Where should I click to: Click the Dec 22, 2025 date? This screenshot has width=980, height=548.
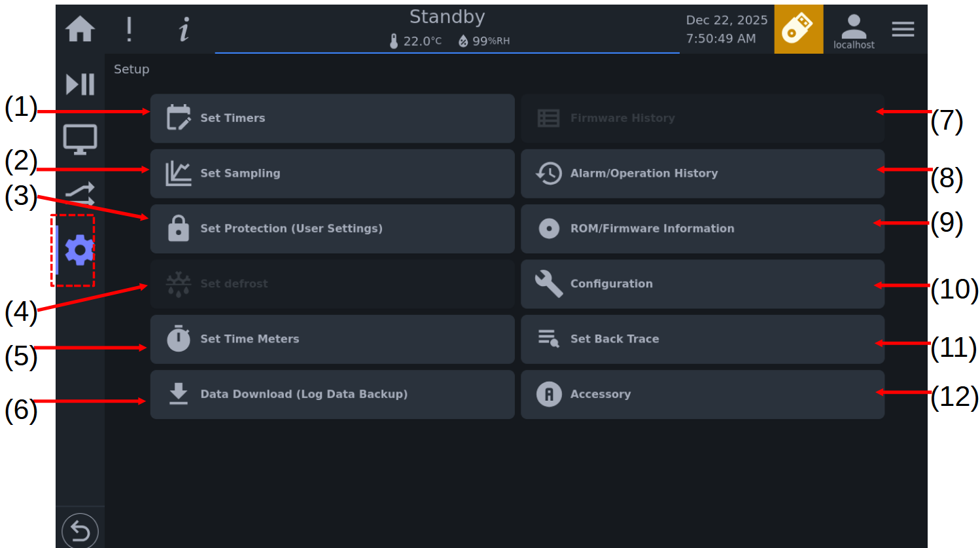click(x=727, y=20)
